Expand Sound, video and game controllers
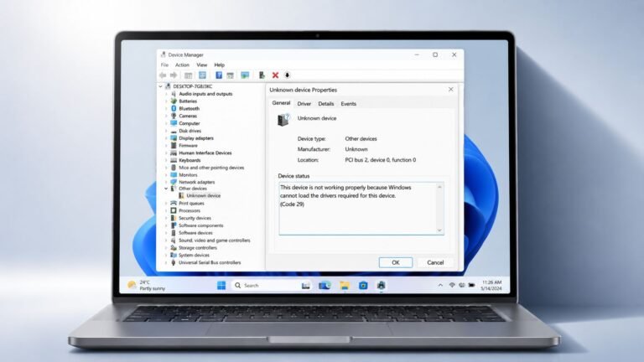The image size is (644, 362). tap(166, 240)
